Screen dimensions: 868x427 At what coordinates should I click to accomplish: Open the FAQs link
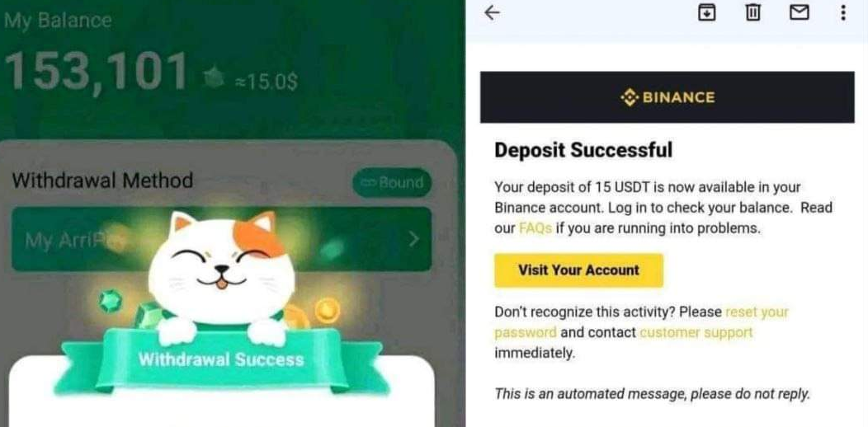tap(535, 228)
